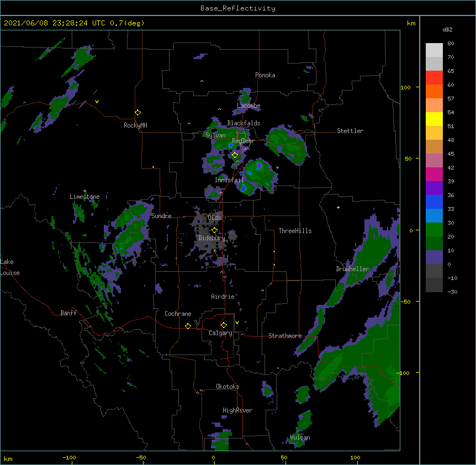Select the Vulcan label
The image size is (476, 465).
[300, 437]
